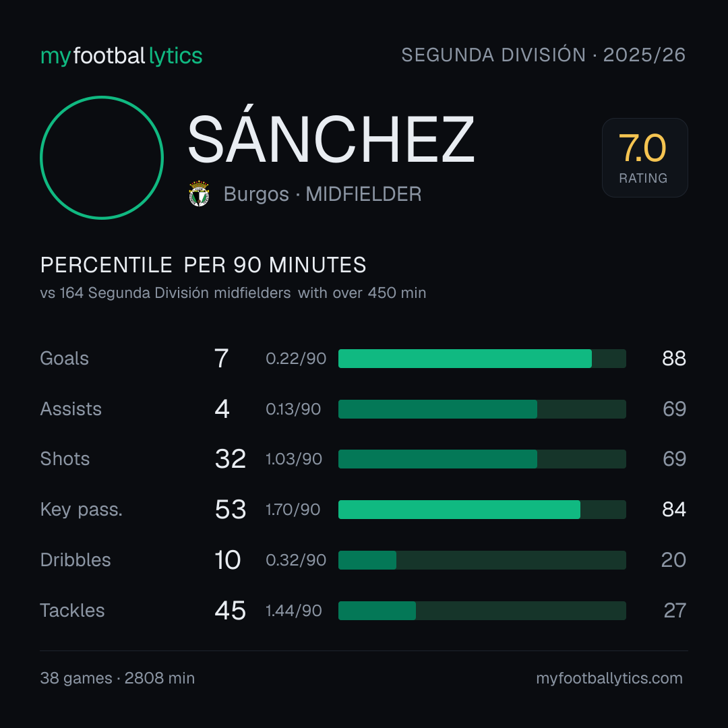Click the Percentile Per 90 Minutes heading
The height and width of the screenshot is (728, 728).
pyautogui.click(x=204, y=265)
